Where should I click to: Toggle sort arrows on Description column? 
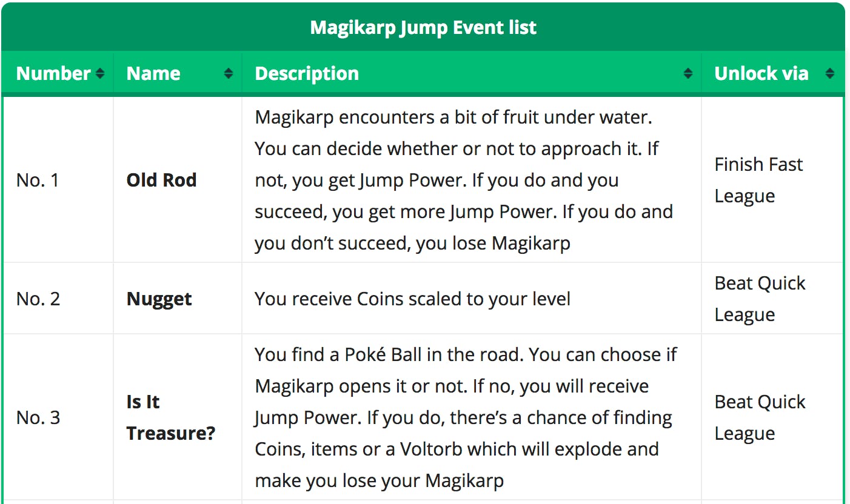688,74
